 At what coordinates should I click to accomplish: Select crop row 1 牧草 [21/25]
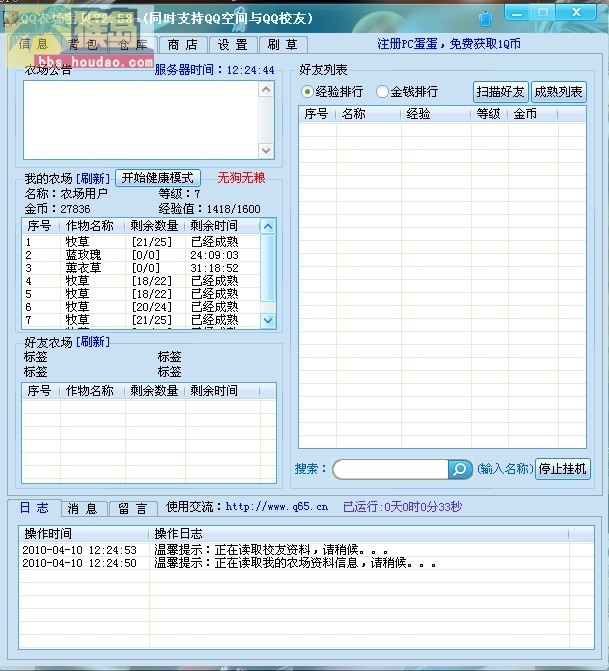point(141,242)
